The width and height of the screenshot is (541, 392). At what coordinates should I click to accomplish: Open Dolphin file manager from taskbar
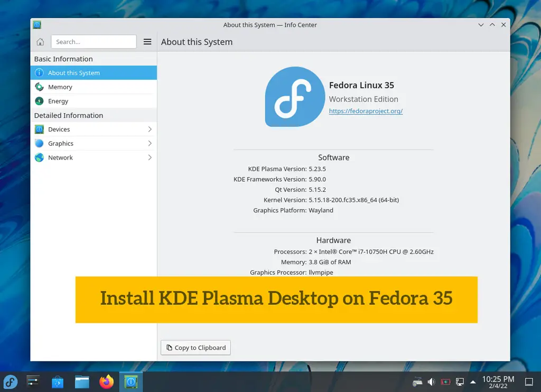coord(82,382)
